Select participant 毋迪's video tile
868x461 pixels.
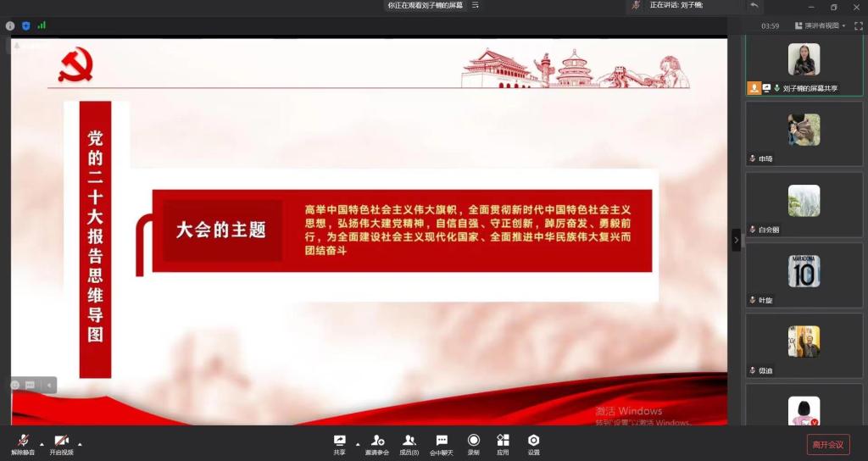coord(804,346)
